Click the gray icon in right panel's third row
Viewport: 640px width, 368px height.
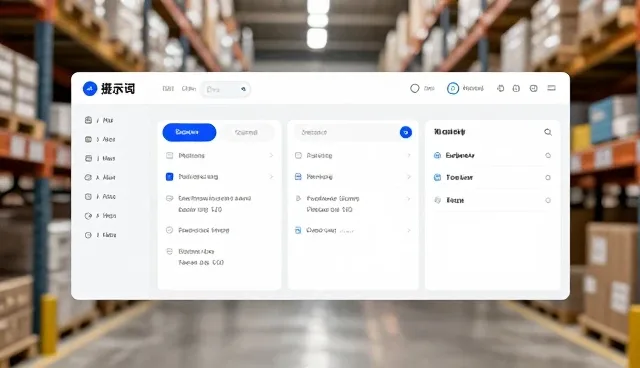pos(437,200)
